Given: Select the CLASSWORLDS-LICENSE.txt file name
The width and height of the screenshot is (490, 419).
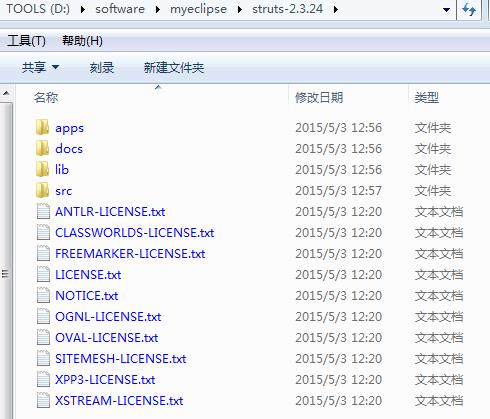Looking at the screenshot, I should tap(135, 233).
